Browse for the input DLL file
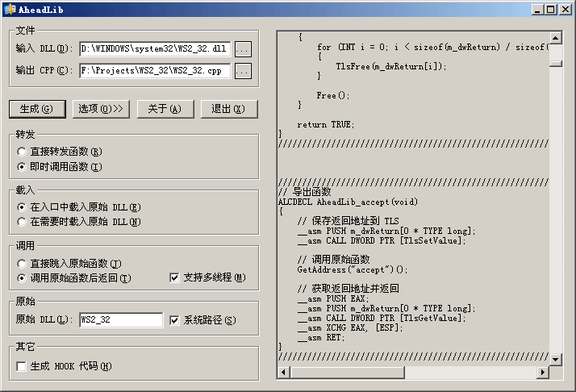Image resolution: width=576 pixels, height=392 pixels. (243, 49)
